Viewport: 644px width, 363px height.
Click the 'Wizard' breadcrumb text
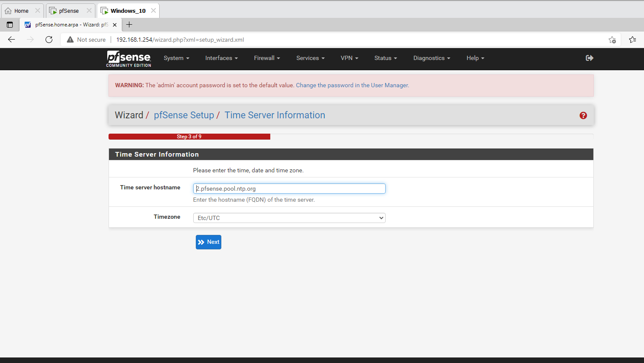click(x=129, y=115)
